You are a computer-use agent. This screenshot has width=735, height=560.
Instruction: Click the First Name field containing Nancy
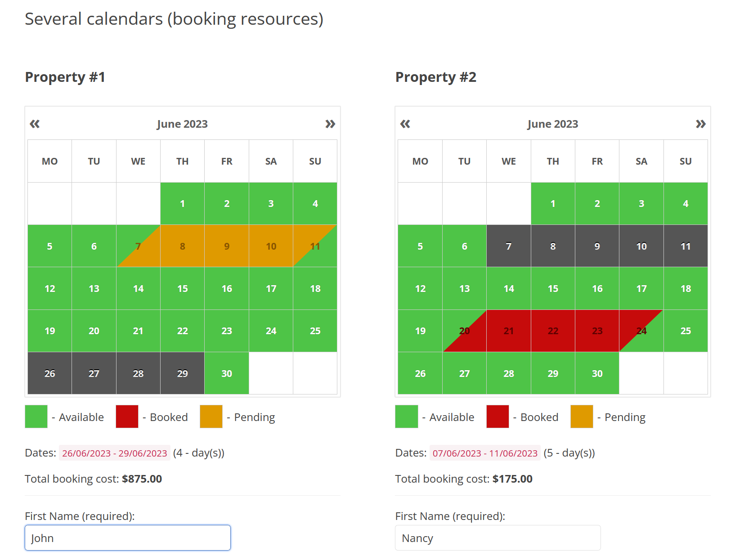coord(497,538)
